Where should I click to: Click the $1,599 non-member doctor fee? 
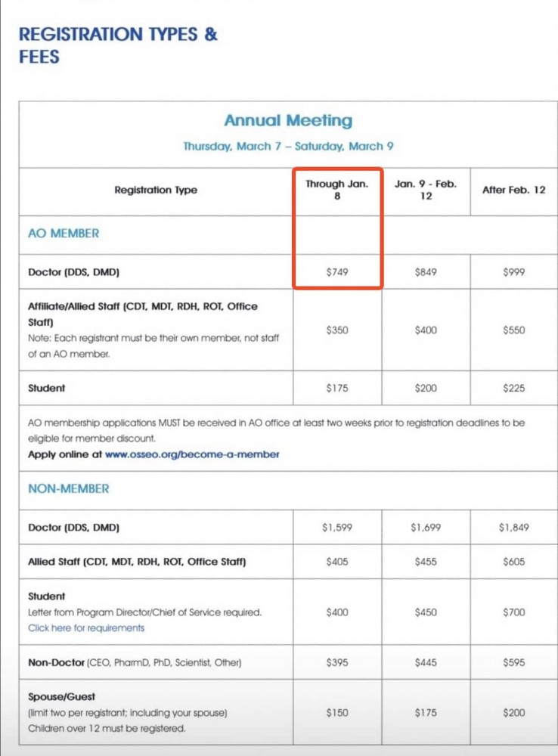pos(337,528)
